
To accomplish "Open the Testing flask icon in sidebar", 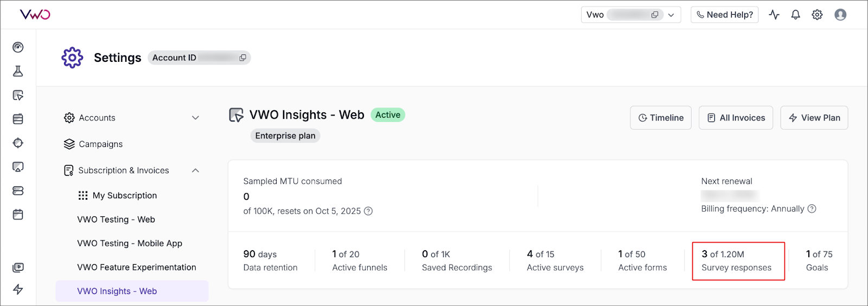I will click(18, 71).
